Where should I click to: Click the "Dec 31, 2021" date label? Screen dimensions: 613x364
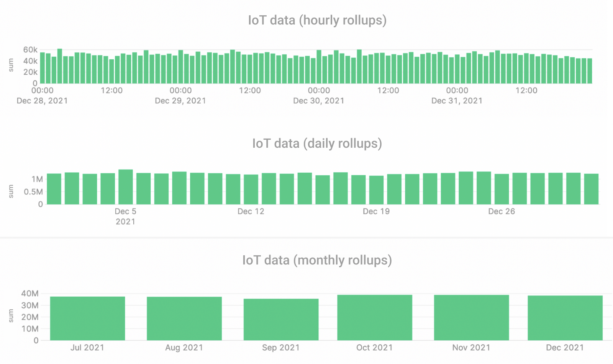point(457,101)
